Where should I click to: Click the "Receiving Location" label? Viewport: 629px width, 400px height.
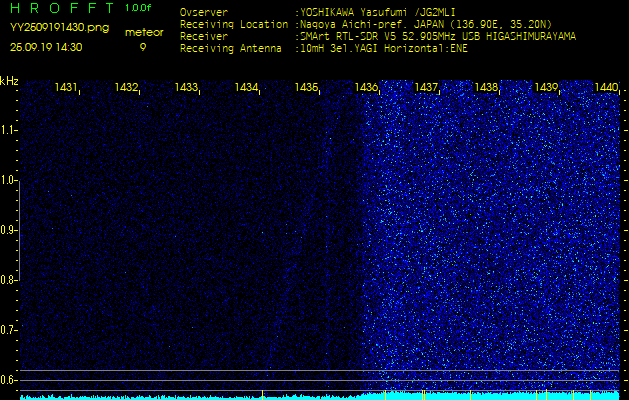pos(234,24)
